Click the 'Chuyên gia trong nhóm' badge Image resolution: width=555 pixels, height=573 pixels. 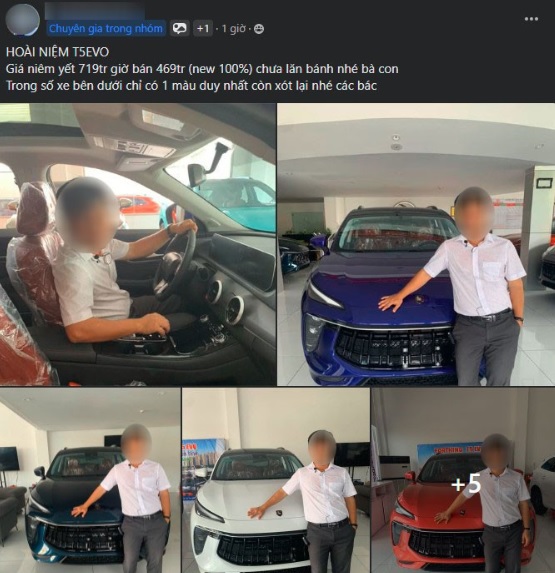[106, 29]
